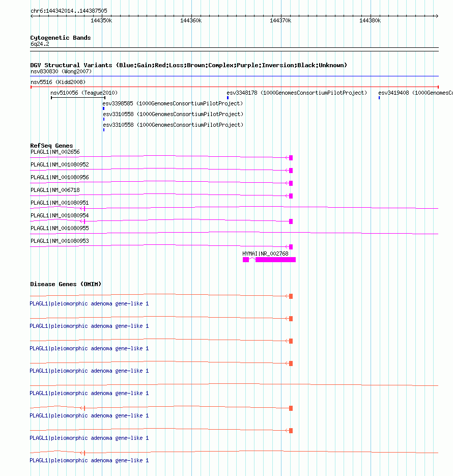Click the 144350k scale position label
Screen dimensions: 453x476
click(x=101, y=21)
